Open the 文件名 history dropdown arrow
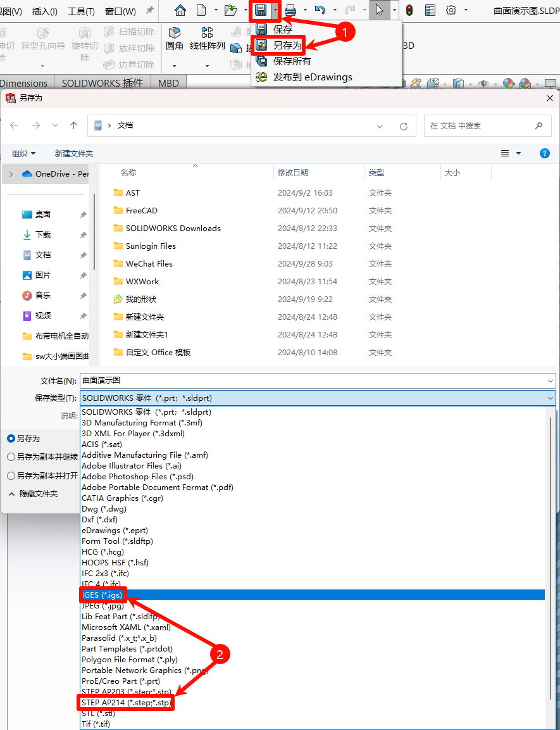The image size is (560, 730). click(x=551, y=381)
